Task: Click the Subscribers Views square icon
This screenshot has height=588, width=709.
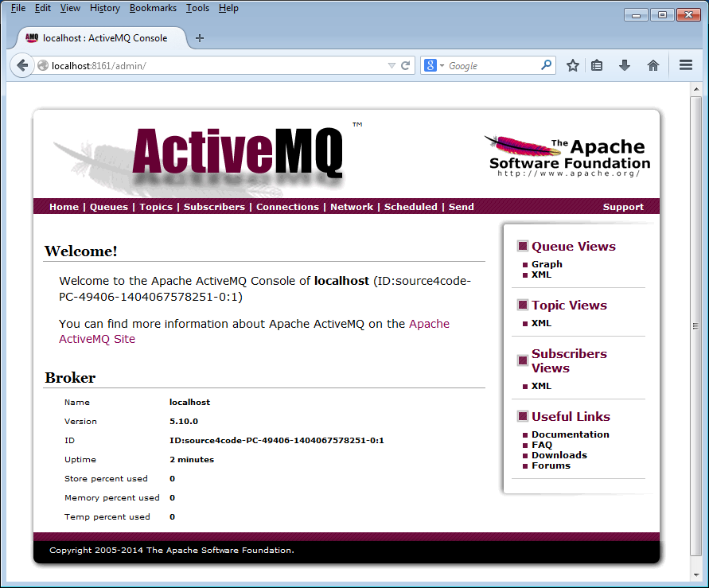Action: pos(523,360)
